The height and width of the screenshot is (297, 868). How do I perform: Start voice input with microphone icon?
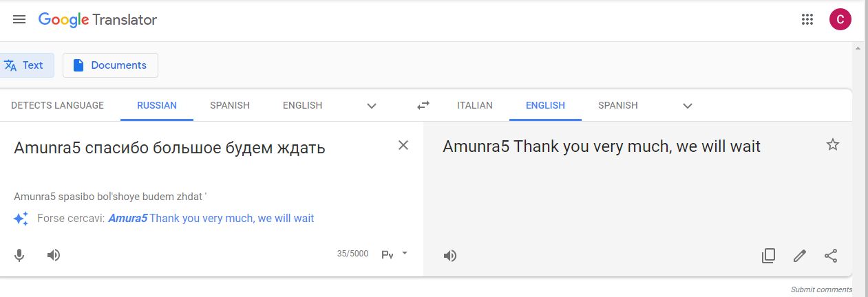(x=19, y=255)
